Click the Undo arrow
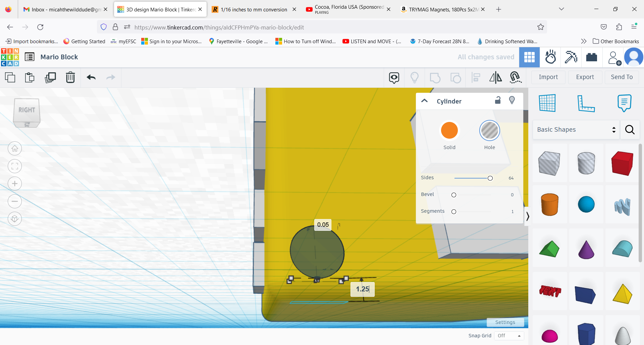Viewport: 644px width, 345px height. click(91, 77)
